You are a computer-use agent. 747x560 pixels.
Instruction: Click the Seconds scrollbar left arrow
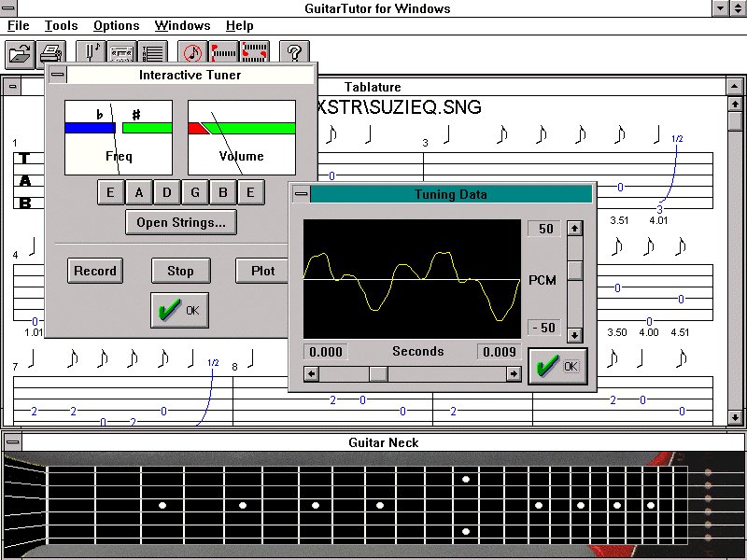312,374
